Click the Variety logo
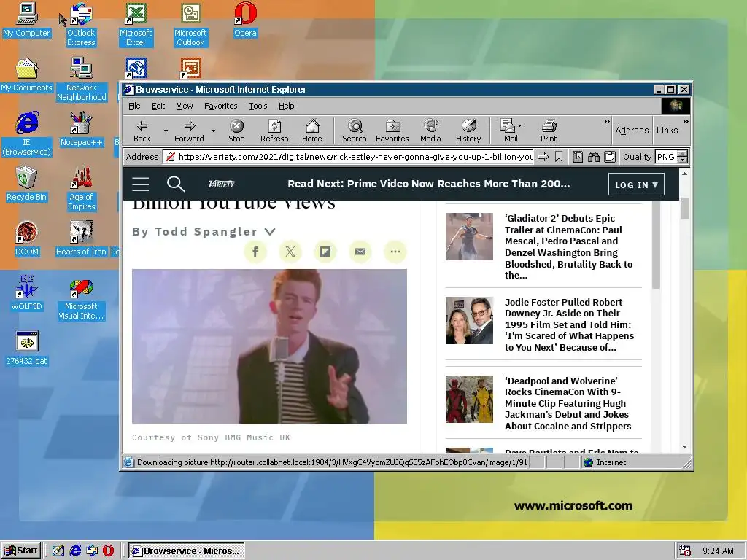 222,184
